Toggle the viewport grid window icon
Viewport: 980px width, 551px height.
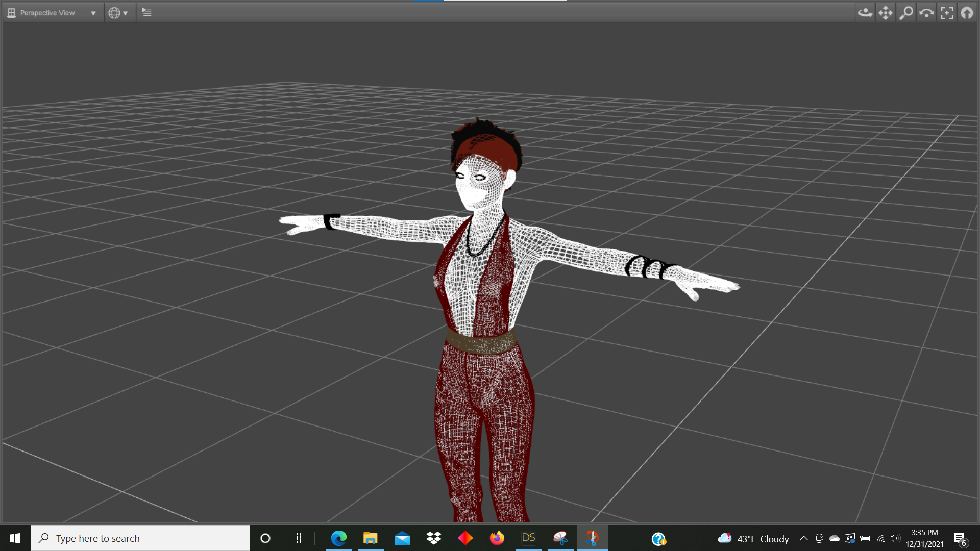[x=11, y=12]
